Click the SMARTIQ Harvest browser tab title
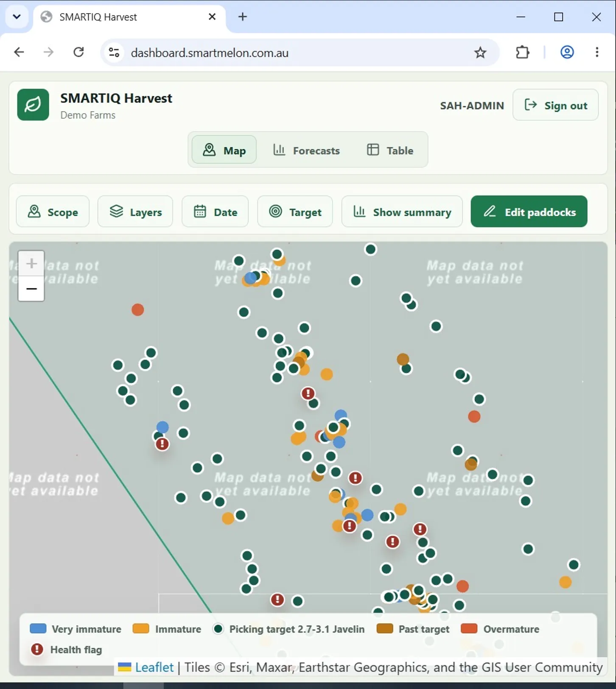Screen dimensions: 616x689 (98, 17)
